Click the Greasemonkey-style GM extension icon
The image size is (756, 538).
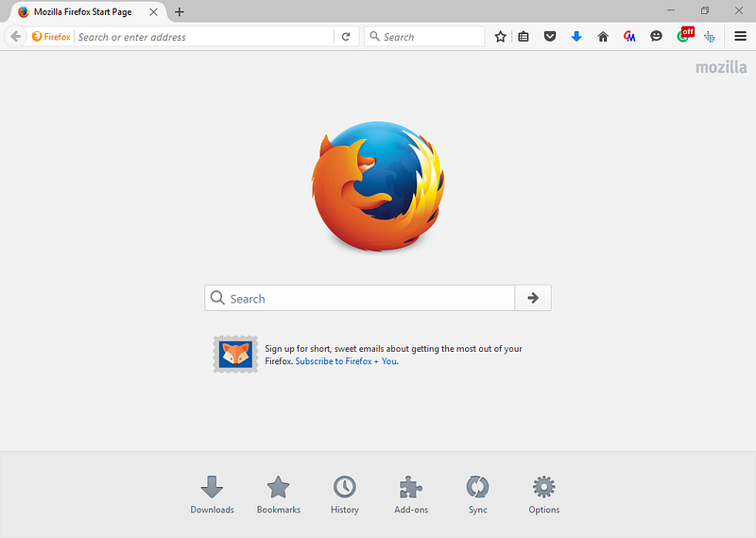(629, 37)
